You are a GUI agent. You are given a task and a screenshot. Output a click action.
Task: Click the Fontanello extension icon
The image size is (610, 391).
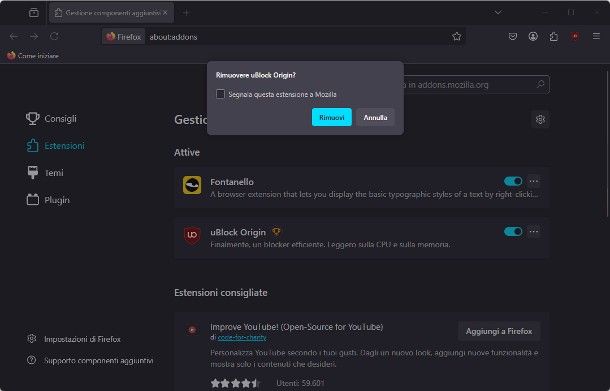click(192, 185)
